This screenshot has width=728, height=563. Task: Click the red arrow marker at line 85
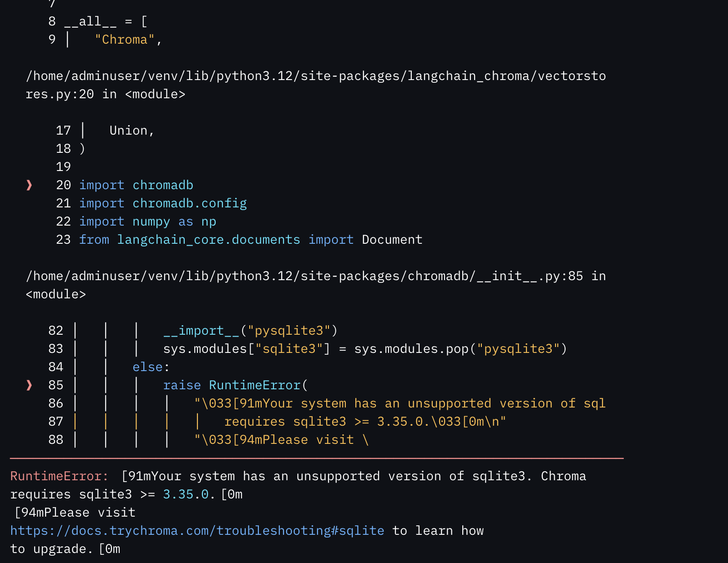pos(29,385)
